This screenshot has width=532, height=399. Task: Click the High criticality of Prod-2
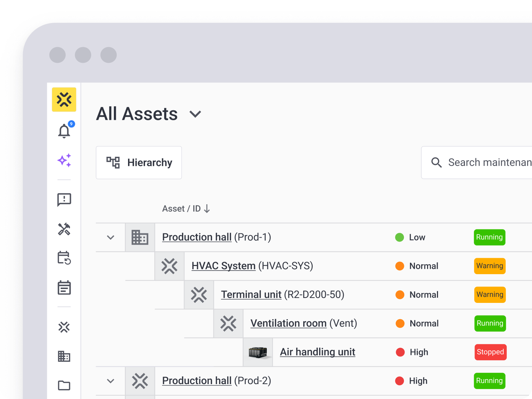coord(411,381)
